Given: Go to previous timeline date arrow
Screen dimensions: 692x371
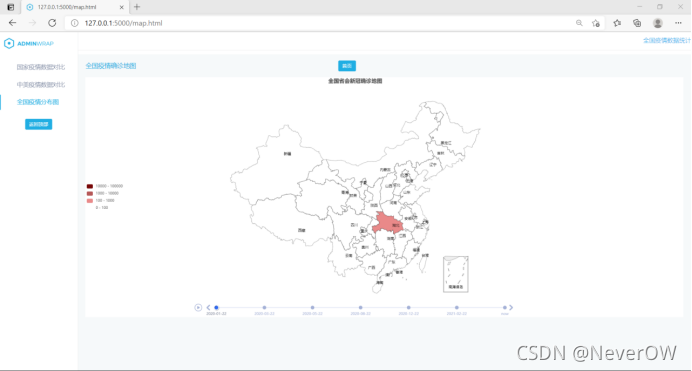Looking at the screenshot, I should [208, 307].
